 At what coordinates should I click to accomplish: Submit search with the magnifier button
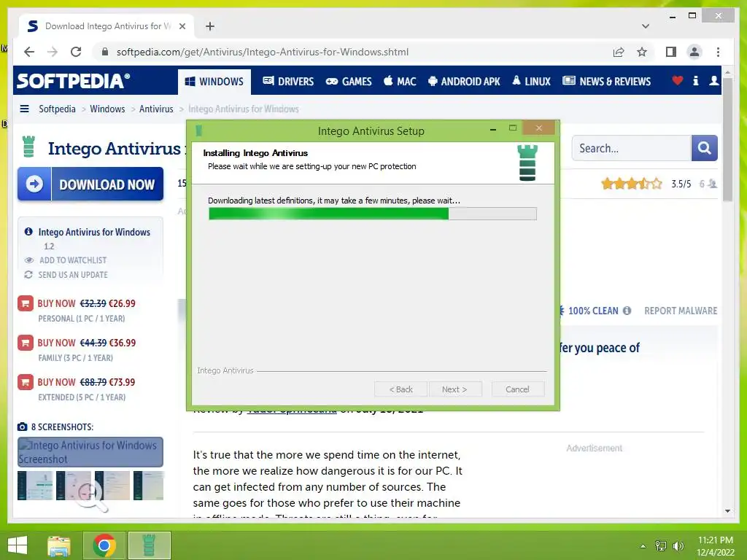pyautogui.click(x=704, y=148)
